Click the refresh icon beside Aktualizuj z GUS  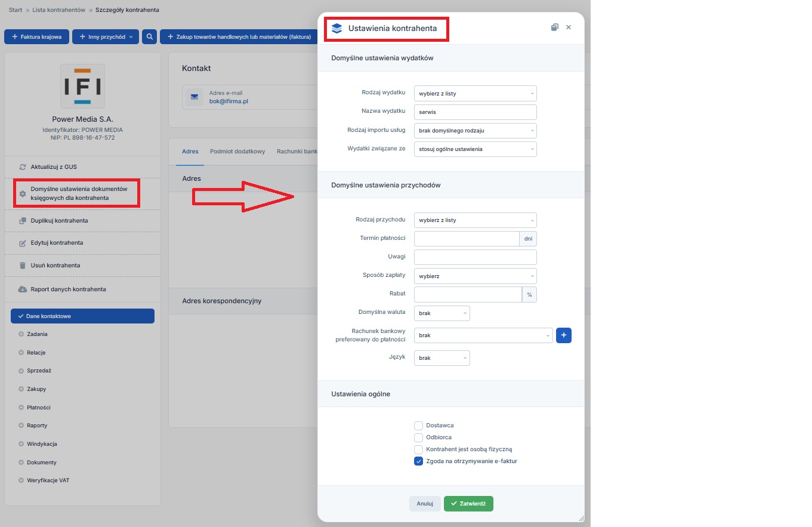point(23,167)
